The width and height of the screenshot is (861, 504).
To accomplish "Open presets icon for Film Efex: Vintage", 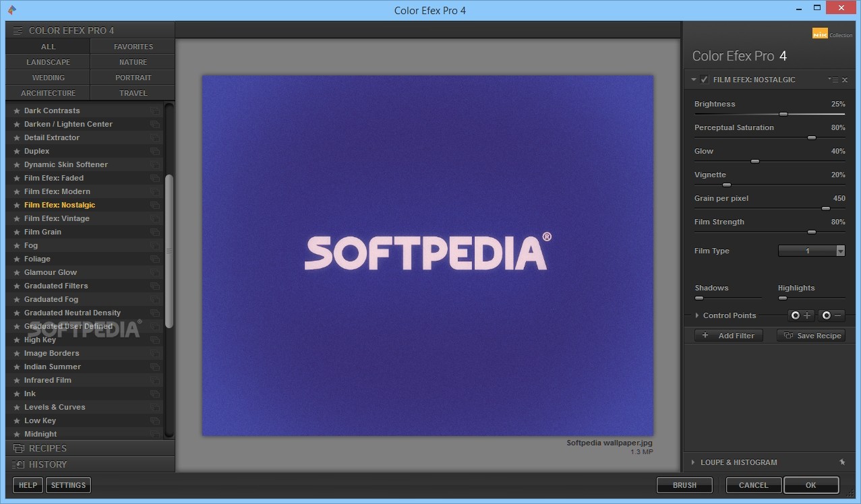I will [155, 218].
